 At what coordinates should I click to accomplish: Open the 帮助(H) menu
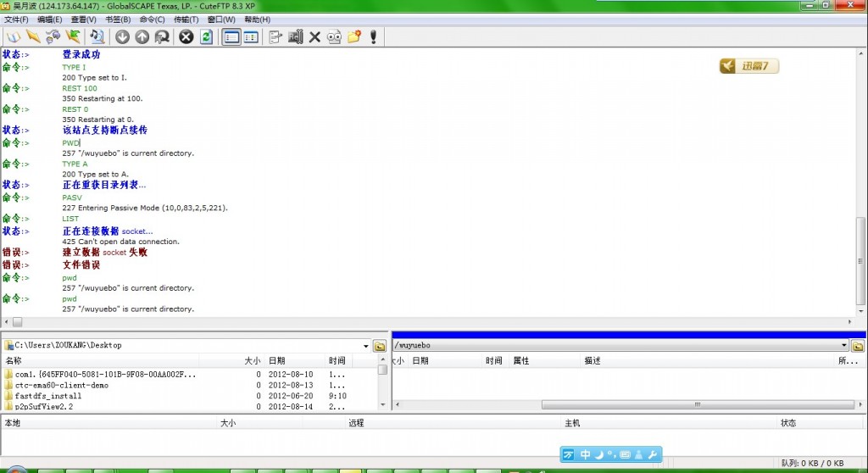coord(258,19)
